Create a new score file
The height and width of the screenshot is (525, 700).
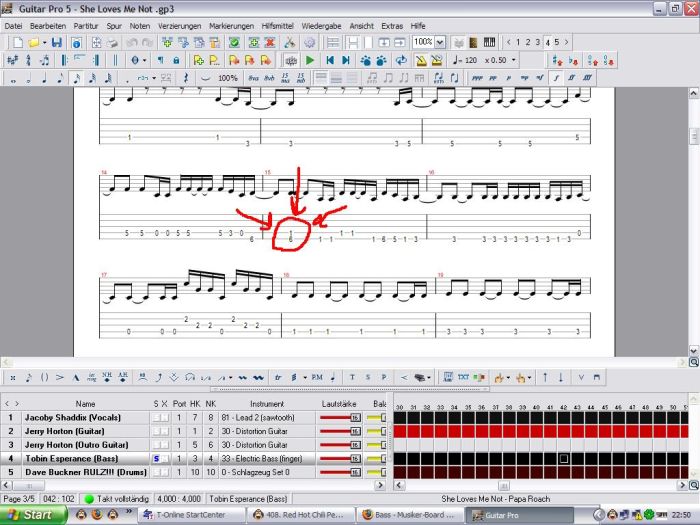tap(17, 42)
